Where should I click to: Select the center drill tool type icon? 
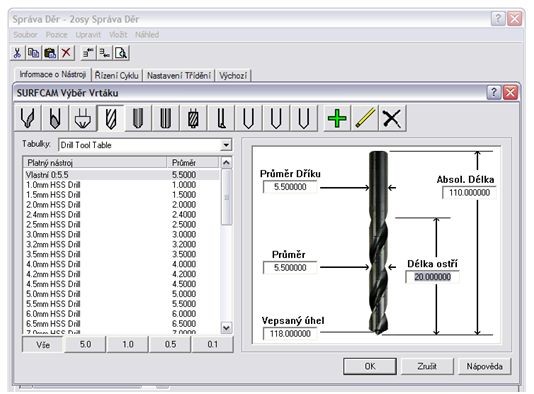[28, 119]
